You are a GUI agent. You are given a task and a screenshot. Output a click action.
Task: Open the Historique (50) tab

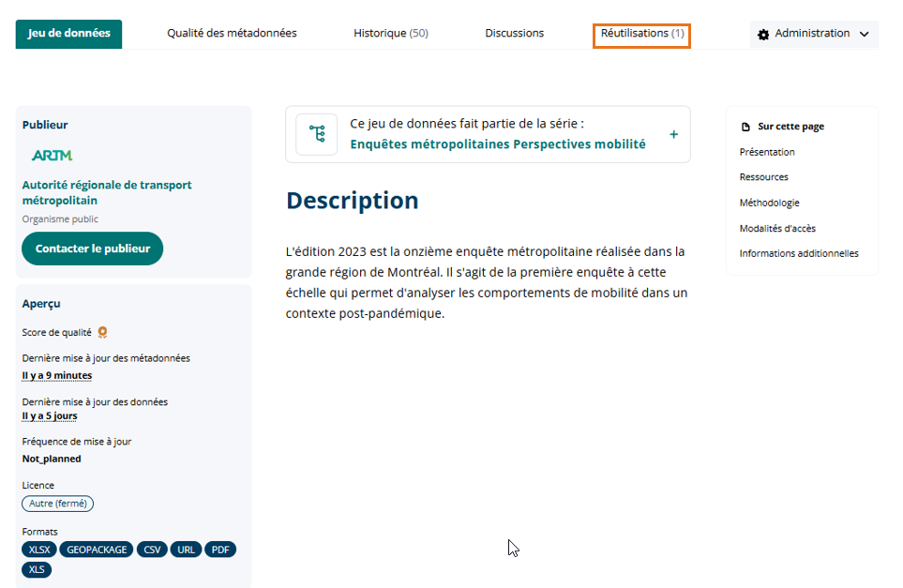(x=391, y=34)
